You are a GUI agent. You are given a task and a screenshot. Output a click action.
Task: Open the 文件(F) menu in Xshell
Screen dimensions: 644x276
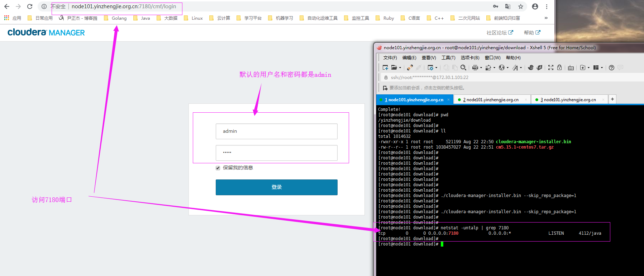(x=390, y=58)
